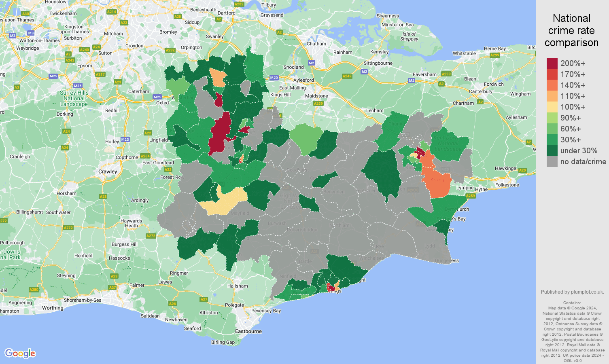This screenshot has width=609, height=364.
Task: Click the Crawley map label
Action: point(108,171)
